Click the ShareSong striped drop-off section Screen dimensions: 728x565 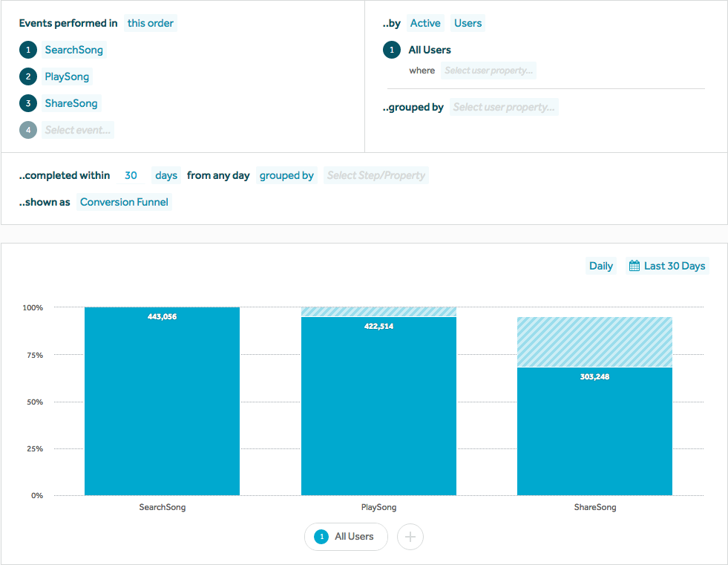click(x=594, y=342)
